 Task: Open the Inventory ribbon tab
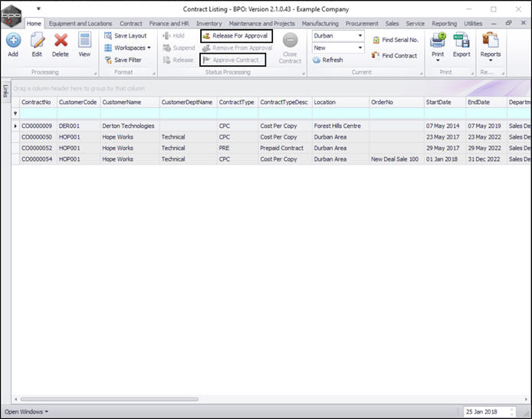click(209, 24)
